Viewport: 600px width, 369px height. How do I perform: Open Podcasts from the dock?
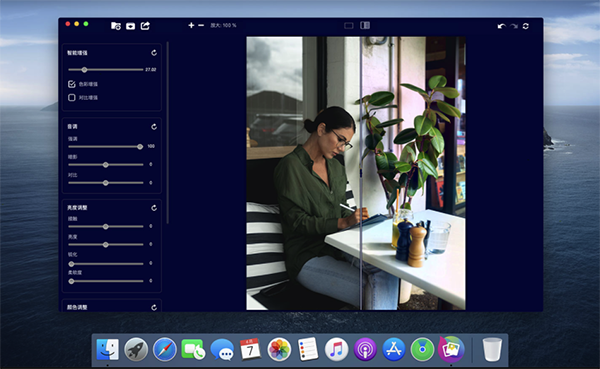[365, 349]
